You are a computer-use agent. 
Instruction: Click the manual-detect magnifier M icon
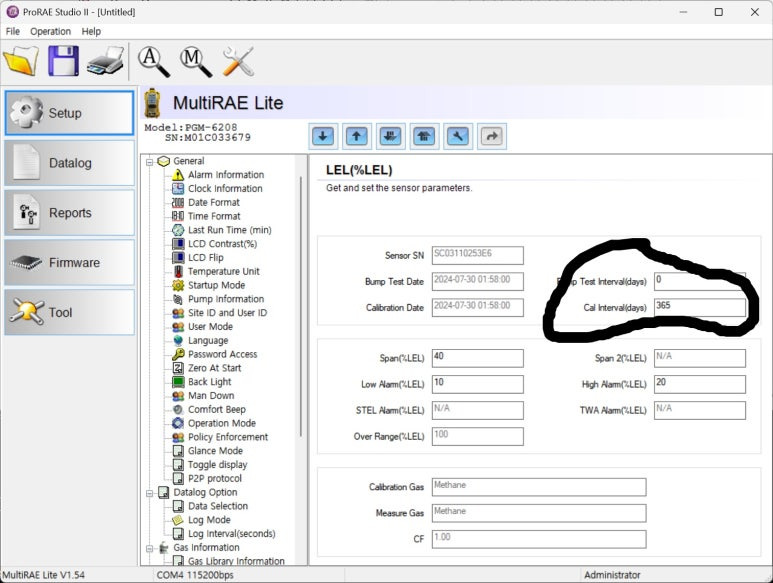coord(196,62)
